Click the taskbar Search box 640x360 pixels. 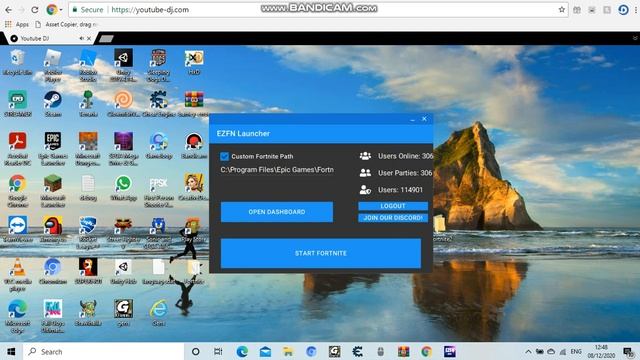click(104, 351)
